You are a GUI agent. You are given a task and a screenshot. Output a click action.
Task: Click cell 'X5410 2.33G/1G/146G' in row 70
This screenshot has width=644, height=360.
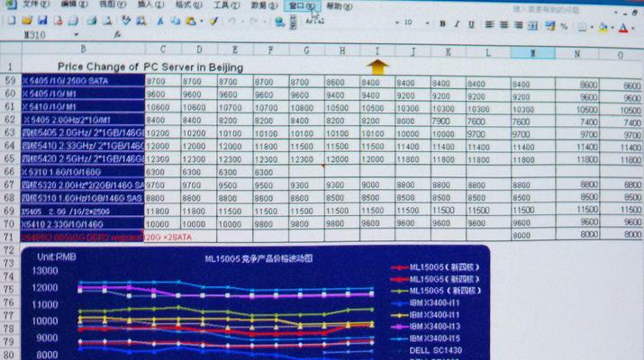[x=83, y=224]
